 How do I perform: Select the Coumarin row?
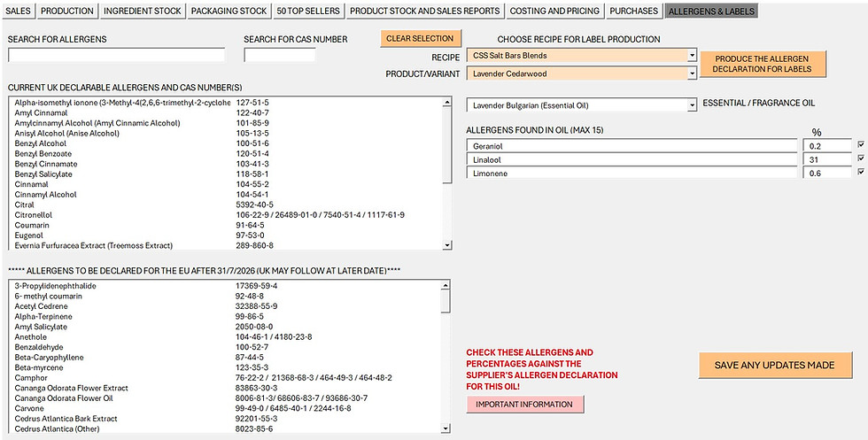225,225
